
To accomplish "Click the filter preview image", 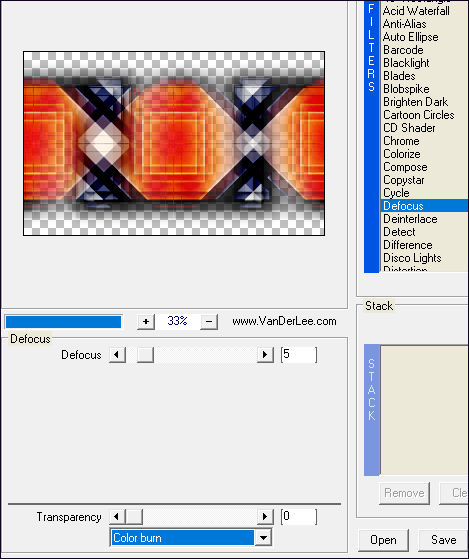I will (x=174, y=143).
